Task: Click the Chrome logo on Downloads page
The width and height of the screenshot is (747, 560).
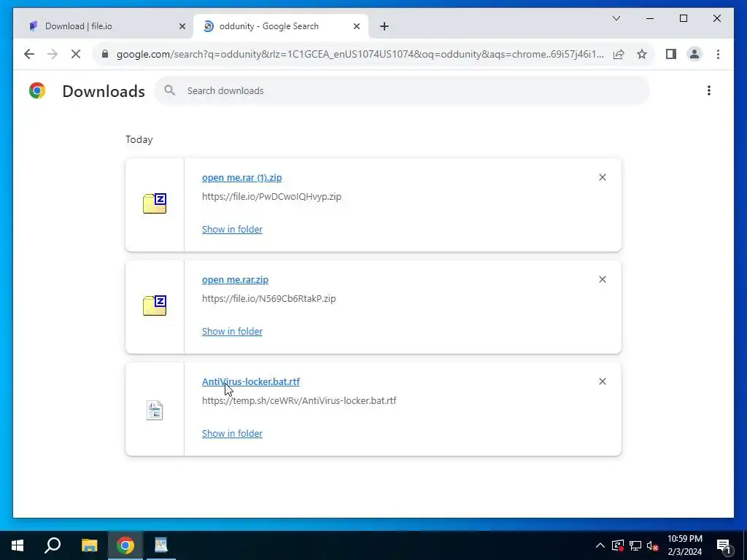Action: tap(37, 90)
